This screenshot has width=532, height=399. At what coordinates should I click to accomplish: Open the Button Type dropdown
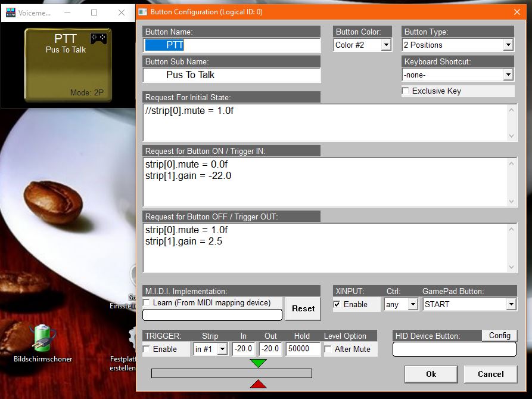tap(508, 45)
